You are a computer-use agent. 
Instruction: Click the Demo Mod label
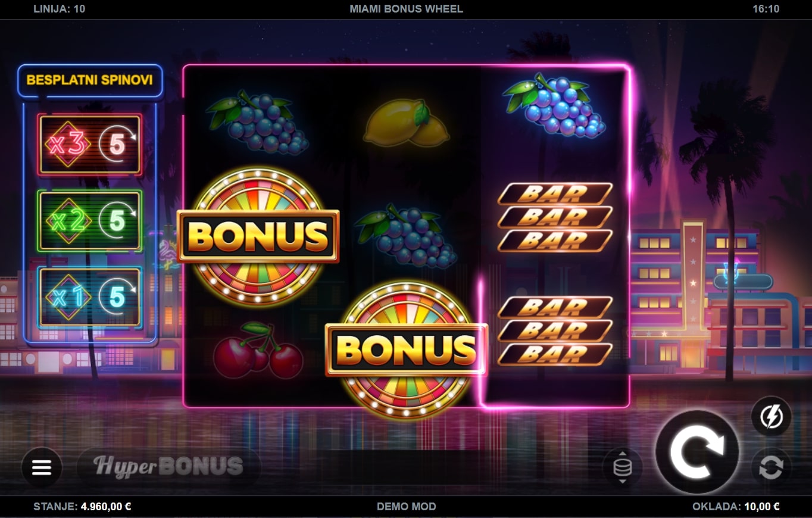click(406, 507)
